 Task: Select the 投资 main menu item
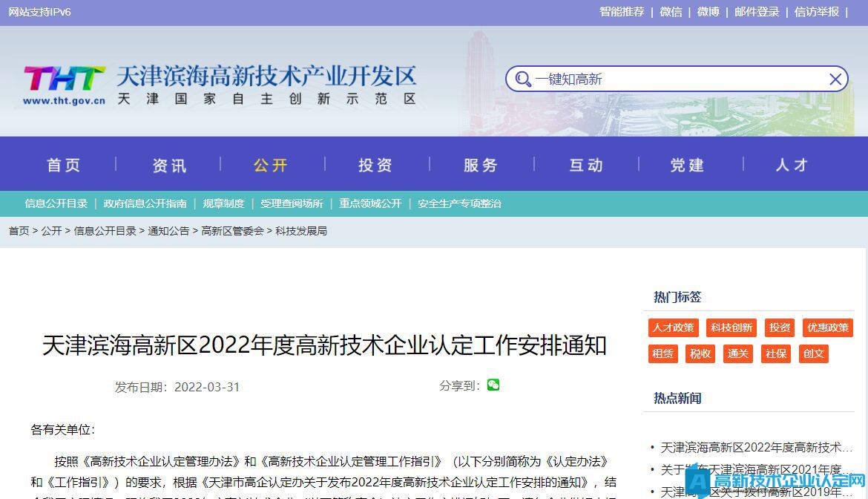[x=375, y=165]
